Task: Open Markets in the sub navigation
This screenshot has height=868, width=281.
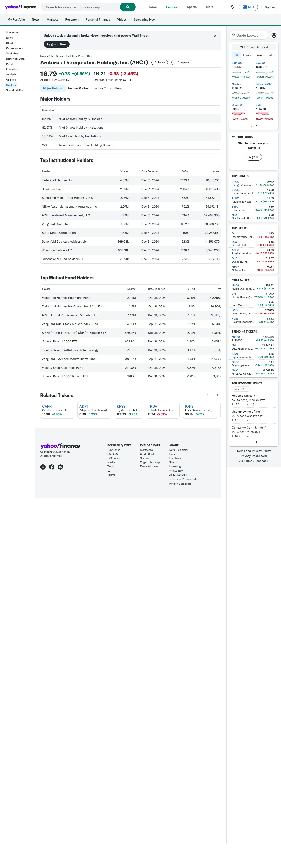Action: click(x=52, y=19)
